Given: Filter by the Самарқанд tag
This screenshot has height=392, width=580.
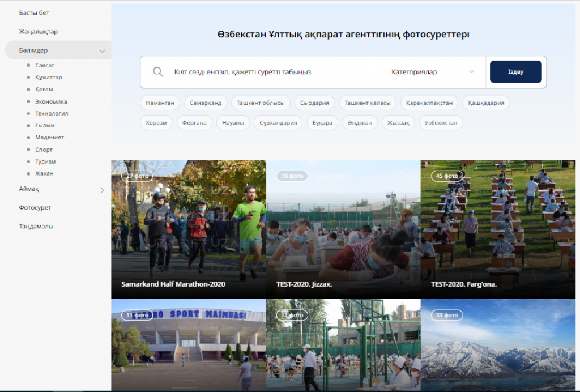Looking at the screenshot, I should (x=206, y=103).
